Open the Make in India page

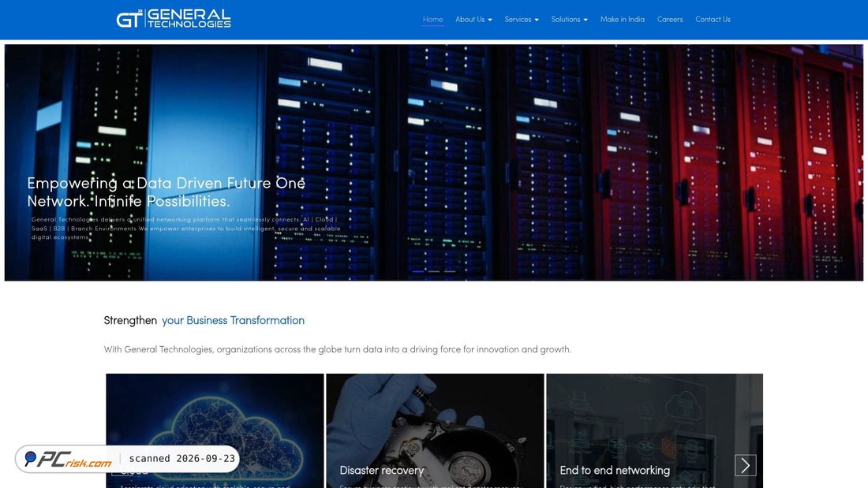pos(623,20)
